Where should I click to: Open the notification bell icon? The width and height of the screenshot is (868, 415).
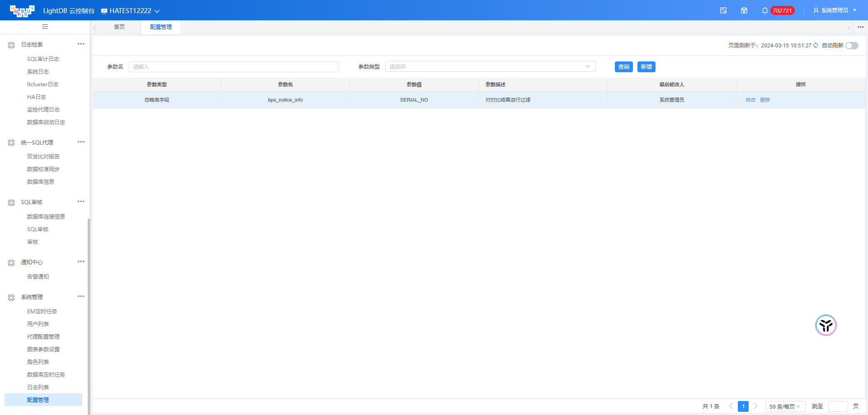point(765,10)
